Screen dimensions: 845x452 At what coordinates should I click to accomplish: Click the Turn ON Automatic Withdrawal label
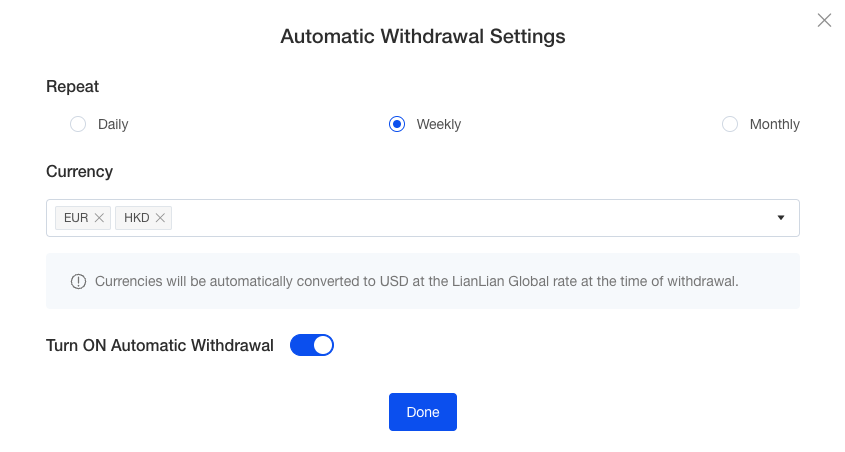pos(160,345)
